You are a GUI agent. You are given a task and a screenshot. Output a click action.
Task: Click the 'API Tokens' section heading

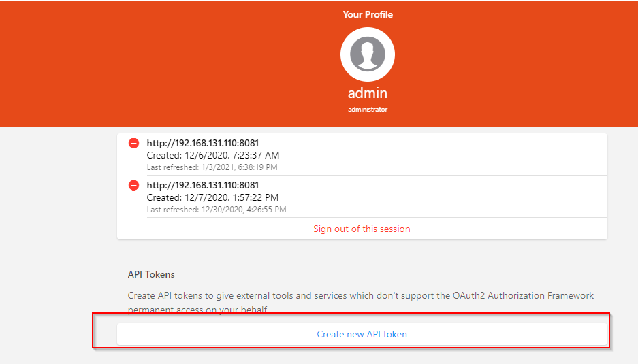click(x=151, y=274)
